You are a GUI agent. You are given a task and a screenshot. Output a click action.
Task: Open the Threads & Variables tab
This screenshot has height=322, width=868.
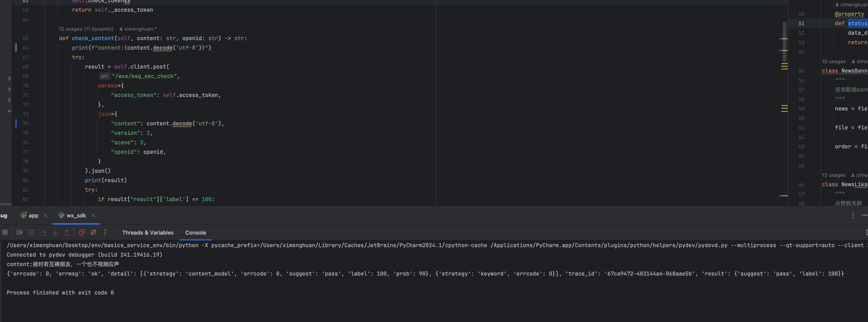[x=148, y=233]
